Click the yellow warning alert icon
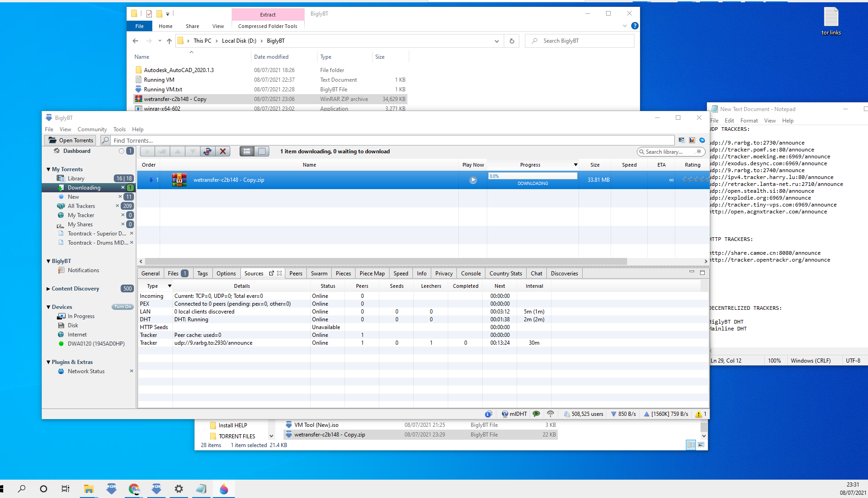868x498 pixels. (699, 414)
